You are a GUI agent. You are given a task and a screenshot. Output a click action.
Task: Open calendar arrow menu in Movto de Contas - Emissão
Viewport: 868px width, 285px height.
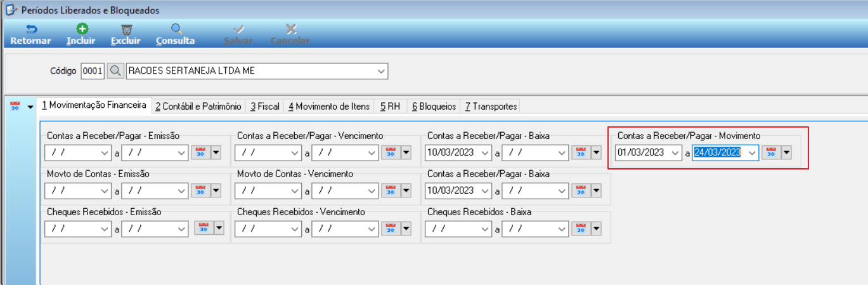pyautogui.click(x=216, y=190)
